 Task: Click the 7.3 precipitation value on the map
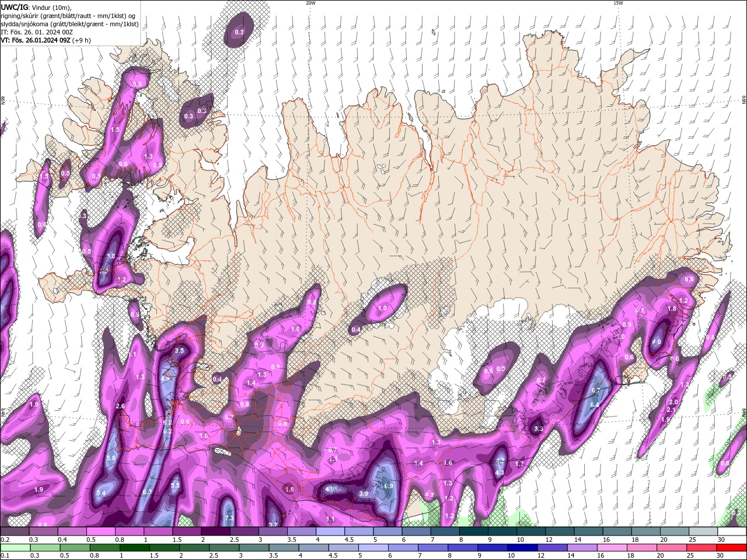(229, 518)
